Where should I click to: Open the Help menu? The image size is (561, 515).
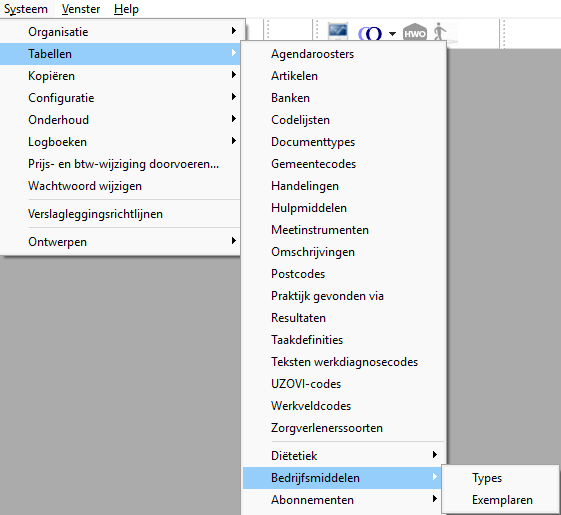pos(126,9)
